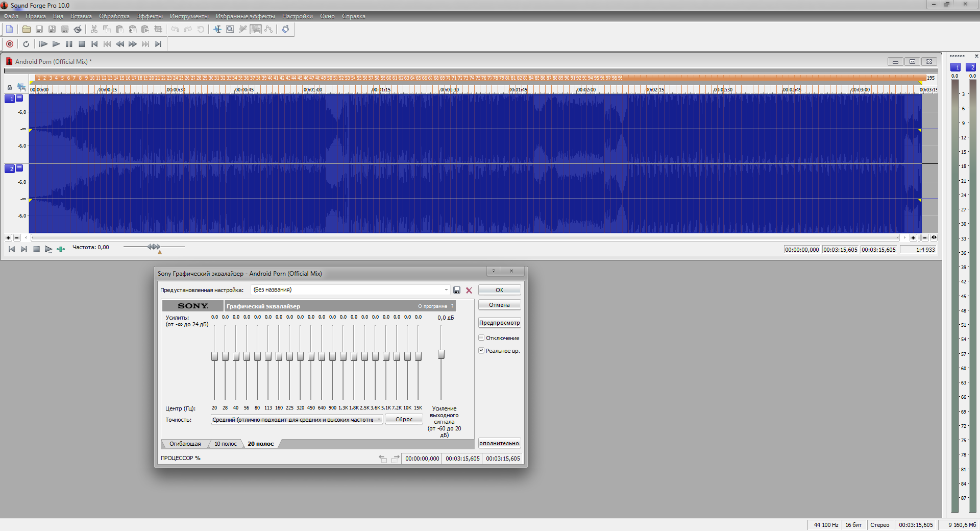The height and width of the screenshot is (531, 980).
Task: Click the horizontal waveform scrollbar
Action: pos(465,237)
